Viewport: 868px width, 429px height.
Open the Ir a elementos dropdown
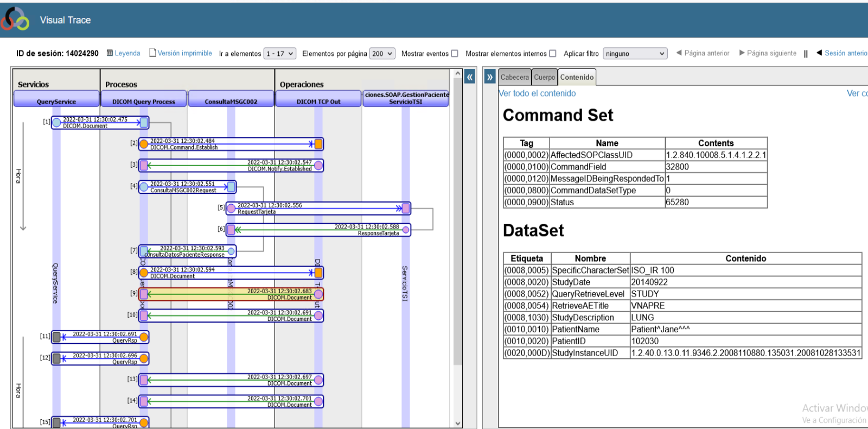279,54
